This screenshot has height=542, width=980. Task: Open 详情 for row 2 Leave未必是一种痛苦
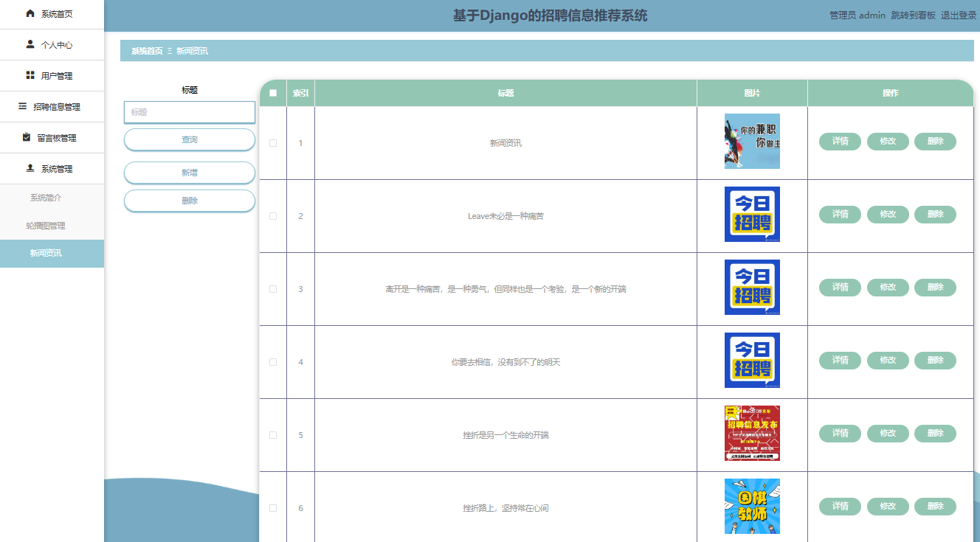click(x=840, y=215)
